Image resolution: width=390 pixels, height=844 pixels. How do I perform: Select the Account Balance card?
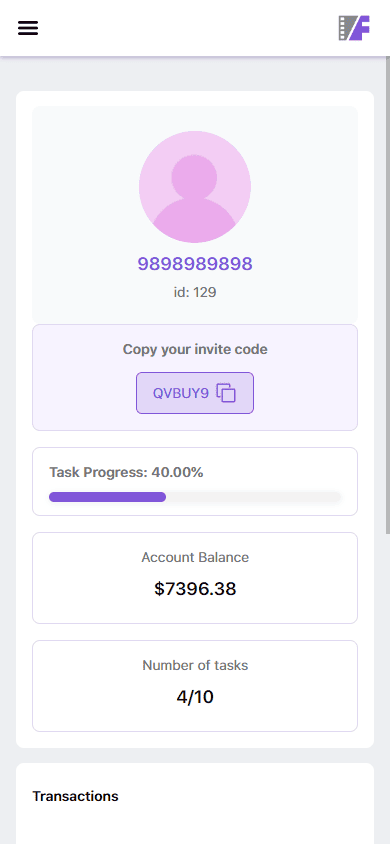coord(195,578)
